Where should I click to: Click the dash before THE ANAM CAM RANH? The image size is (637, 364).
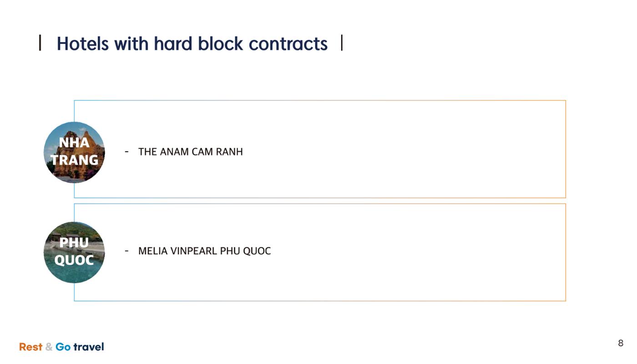point(127,152)
